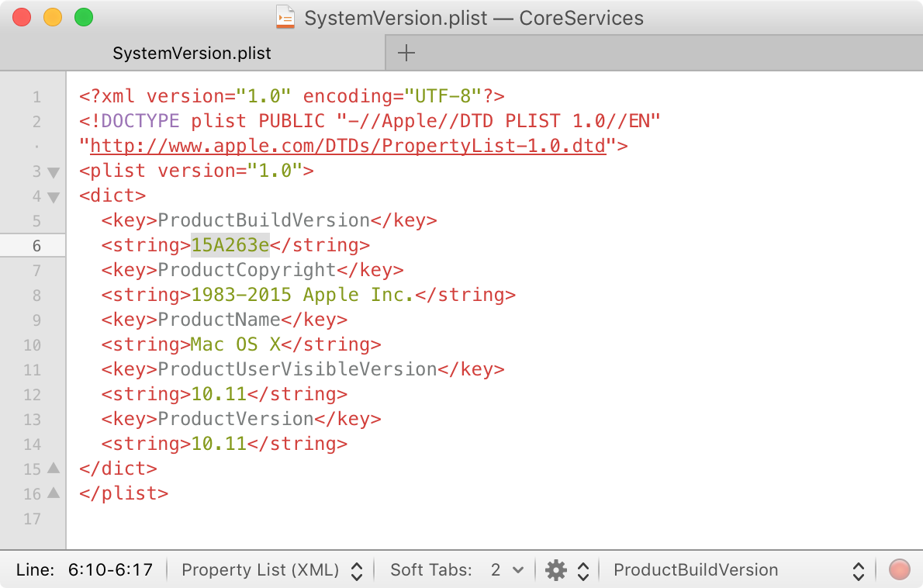Click the selected 15A263e build string
The image size is (923, 588).
(x=230, y=245)
